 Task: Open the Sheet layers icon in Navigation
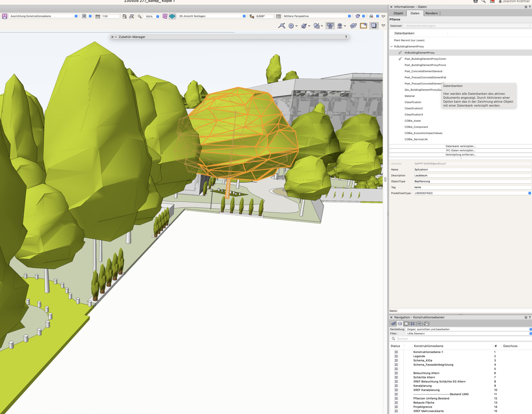point(406,324)
